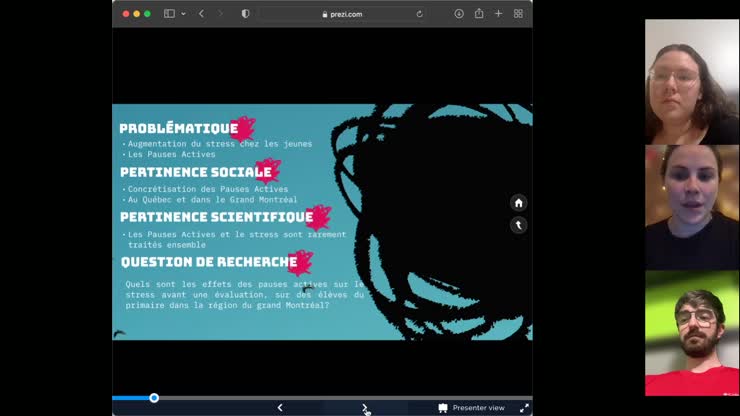This screenshot has height=416, width=740.
Task: Reload the page
Action: click(x=419, y=14)
